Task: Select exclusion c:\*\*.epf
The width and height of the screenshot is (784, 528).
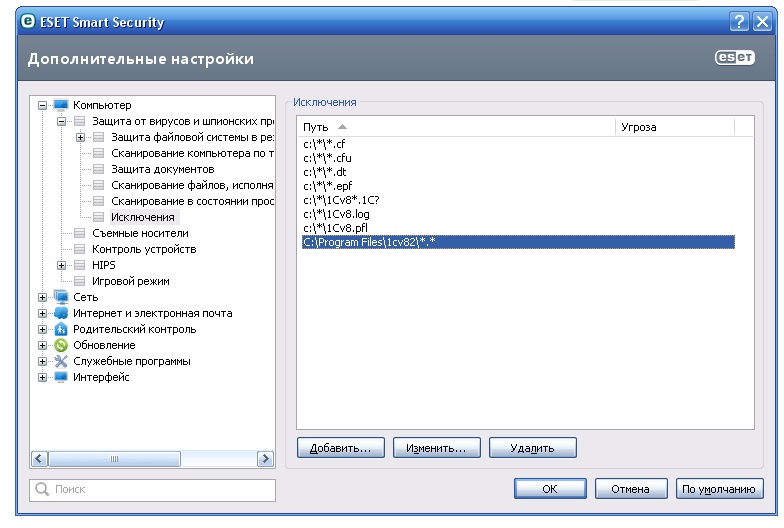Action: 518,186
